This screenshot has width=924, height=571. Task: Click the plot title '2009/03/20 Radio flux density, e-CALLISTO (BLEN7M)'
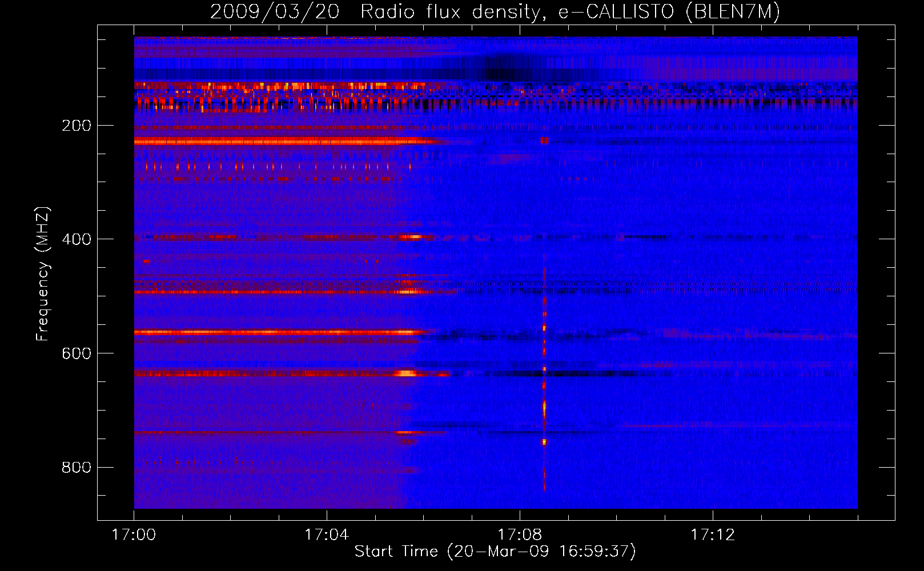point(495,12)
